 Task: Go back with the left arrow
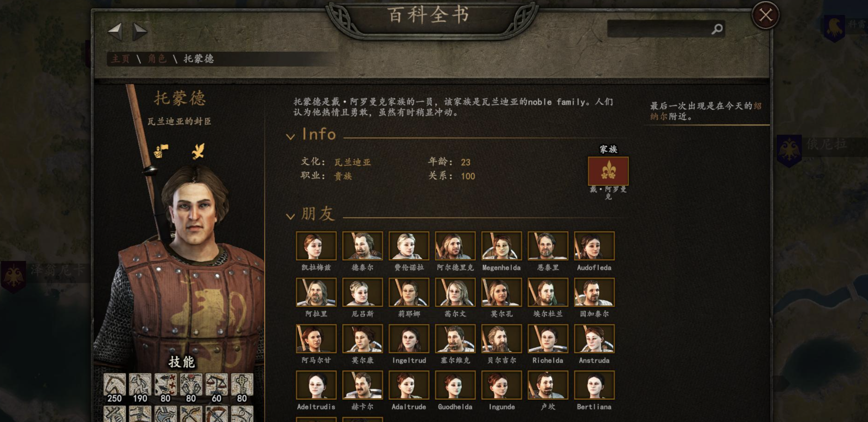point(115,32)
